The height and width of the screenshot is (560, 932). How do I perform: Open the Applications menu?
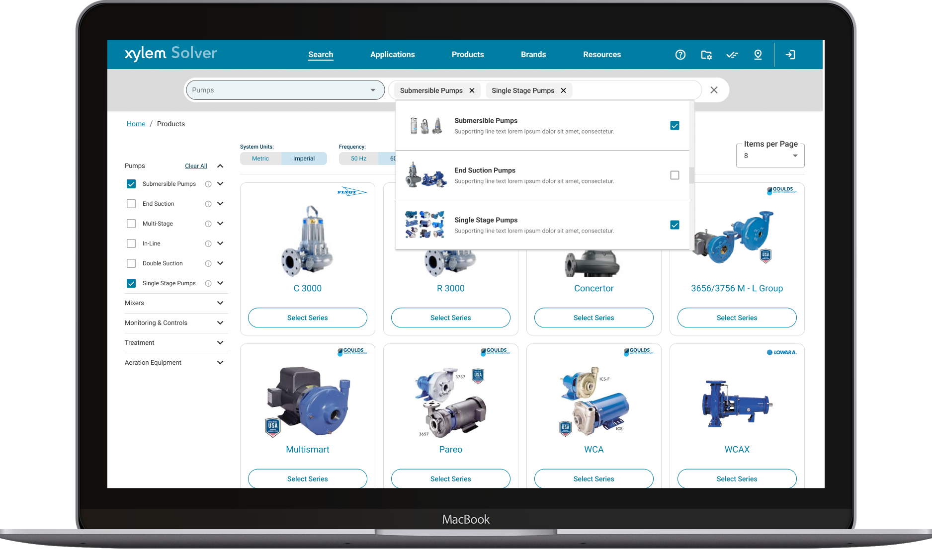392,55
